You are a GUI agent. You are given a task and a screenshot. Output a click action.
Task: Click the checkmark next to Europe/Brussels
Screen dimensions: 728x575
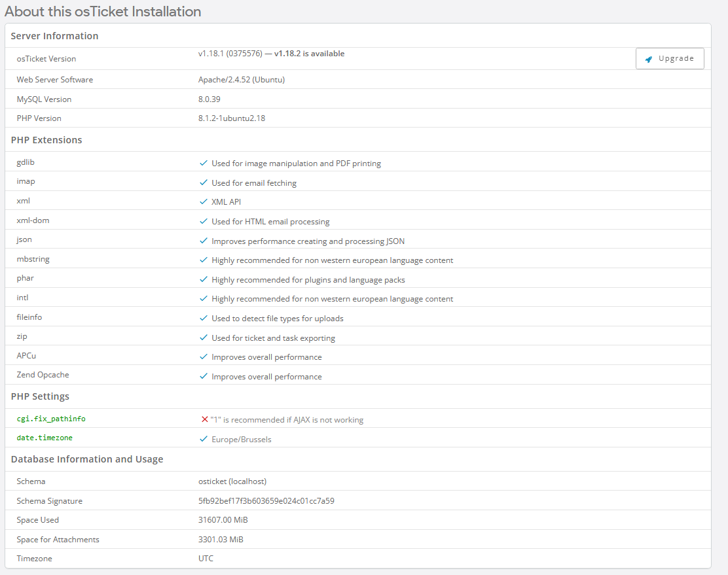tap(204, 439)
